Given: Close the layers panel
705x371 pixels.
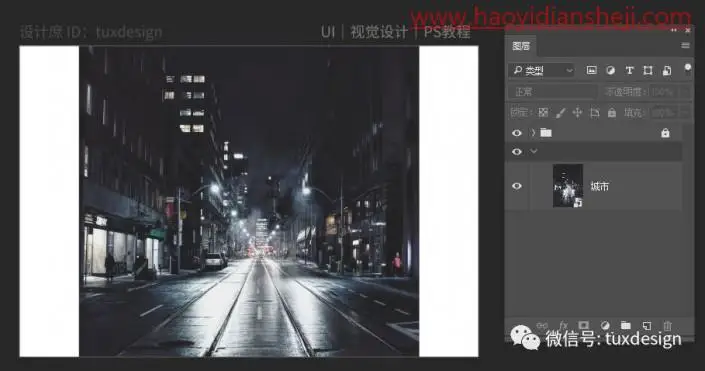Looking at the screenshot, I should pos(687,30).
